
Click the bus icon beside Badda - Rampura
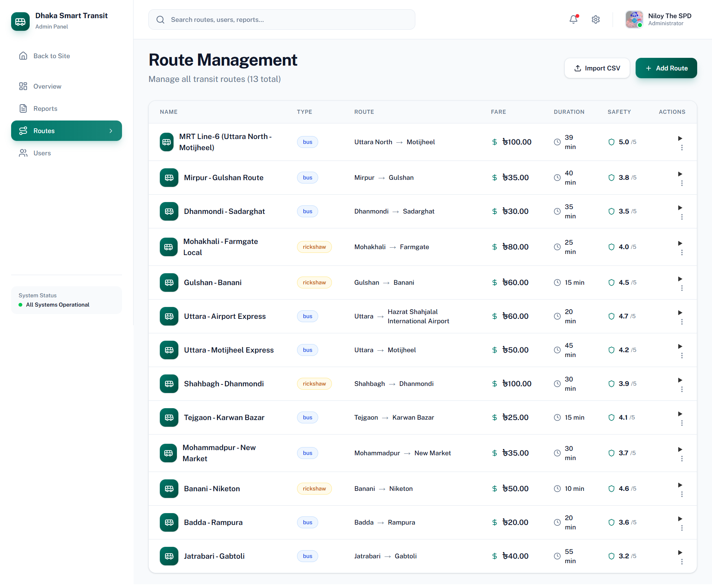click(169, 522)
